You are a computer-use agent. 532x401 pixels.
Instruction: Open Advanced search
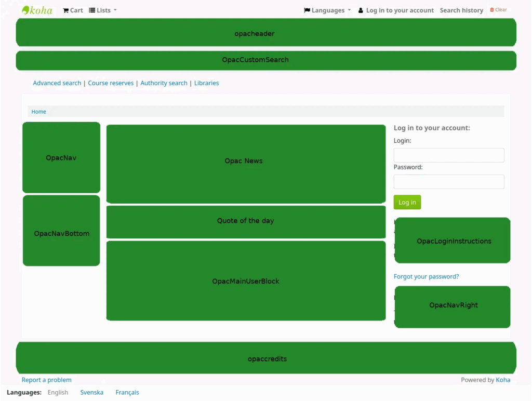(57, 83)
